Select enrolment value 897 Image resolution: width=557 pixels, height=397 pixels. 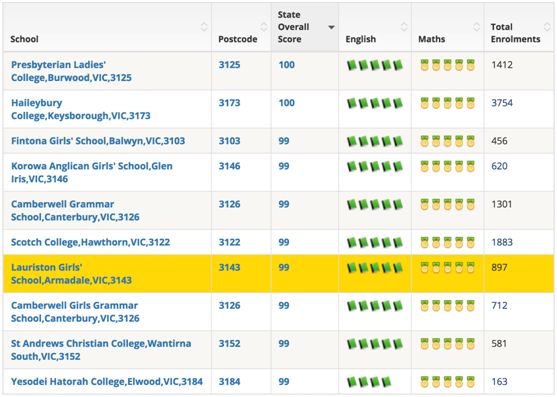[499, 267]
